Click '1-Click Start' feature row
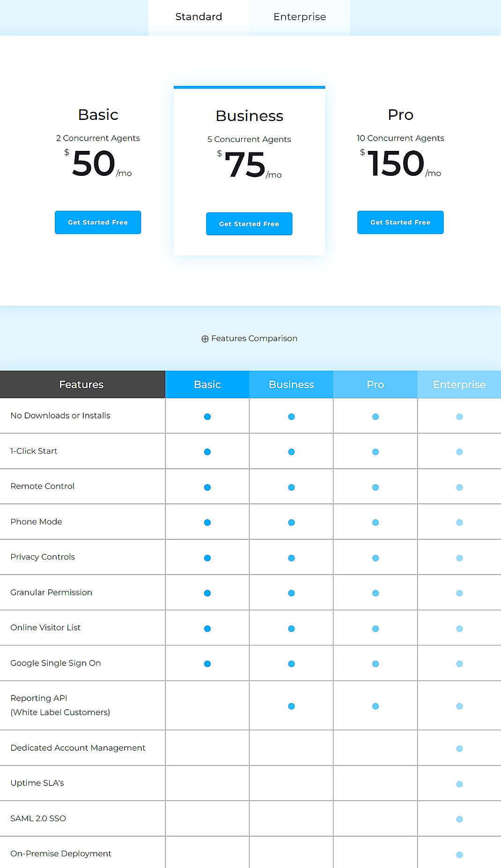Viewport: 501px width, 868px height. pos(250,451)
